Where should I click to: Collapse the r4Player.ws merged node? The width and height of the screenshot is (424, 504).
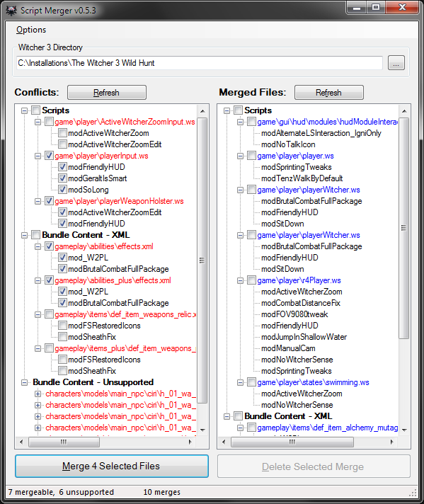tap(241, 280)
